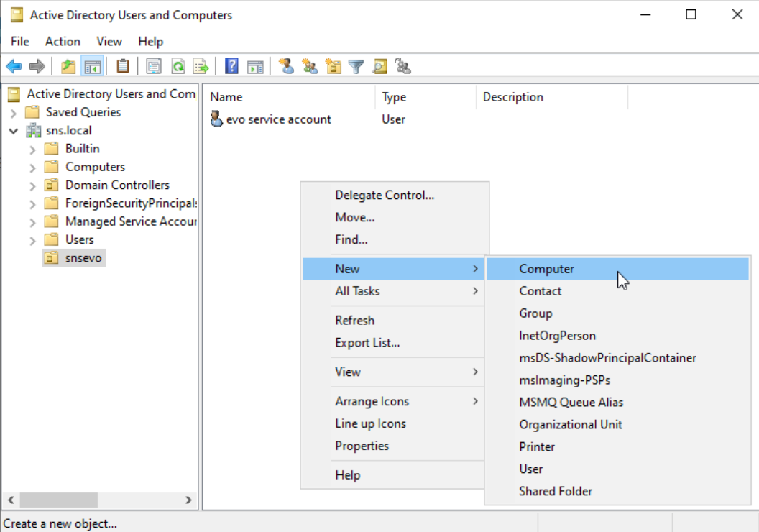
Task: Expand the ForeignSecurityPrincipals node
Action: (x=32, y=204)
